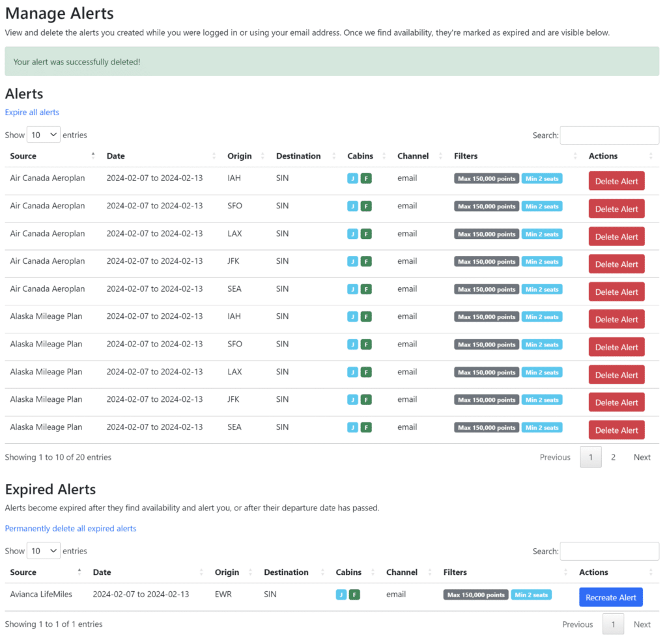Image resolution: width=667 pixels, height=644 pixels.
Task: Focus the Expired Alerts search field
Action: point(609,552)
